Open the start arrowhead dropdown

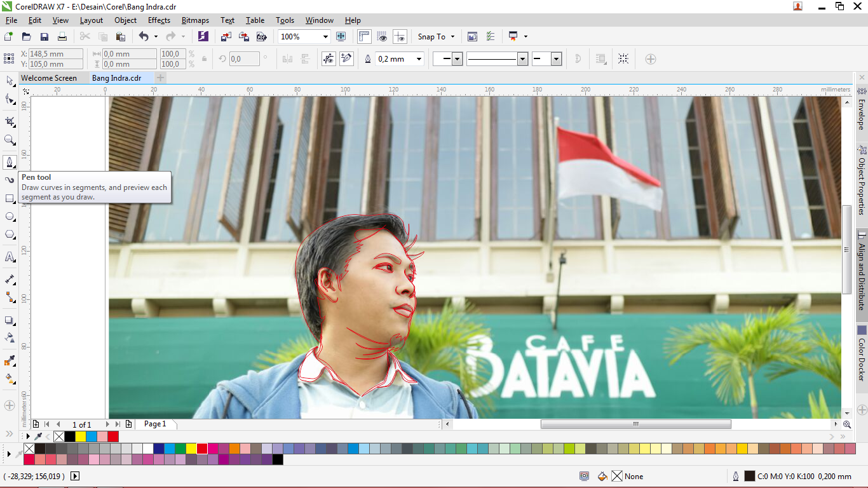point(457,59)
